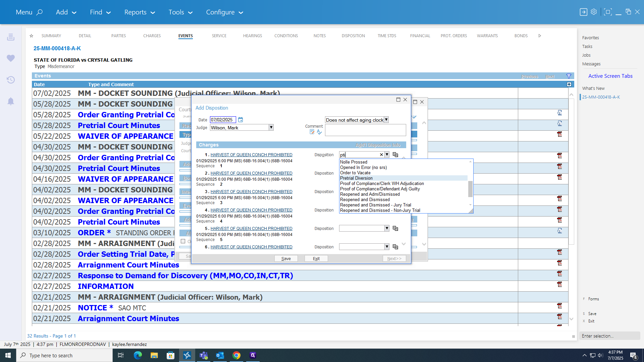Open PDF for 02/21/2025 Notice SAO MTC
This screenshot has width=644, height=362.
click(x=559, y=306)
